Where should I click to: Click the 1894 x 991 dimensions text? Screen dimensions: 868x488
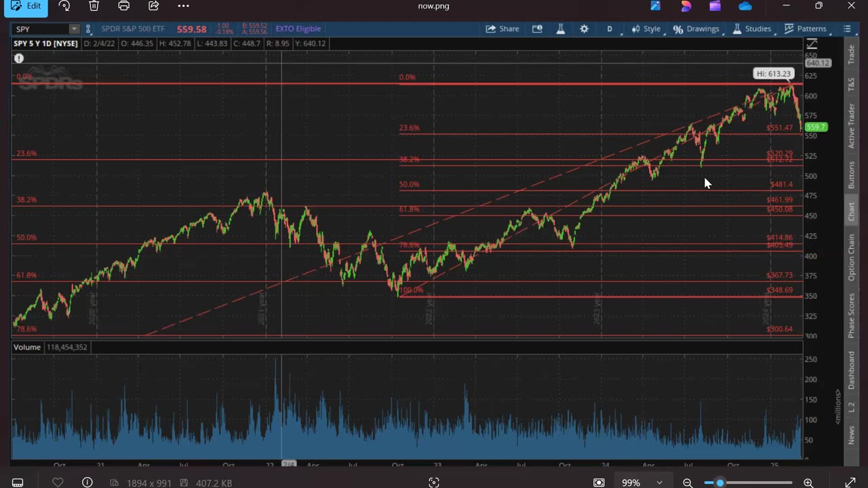[x=149, y=483]
